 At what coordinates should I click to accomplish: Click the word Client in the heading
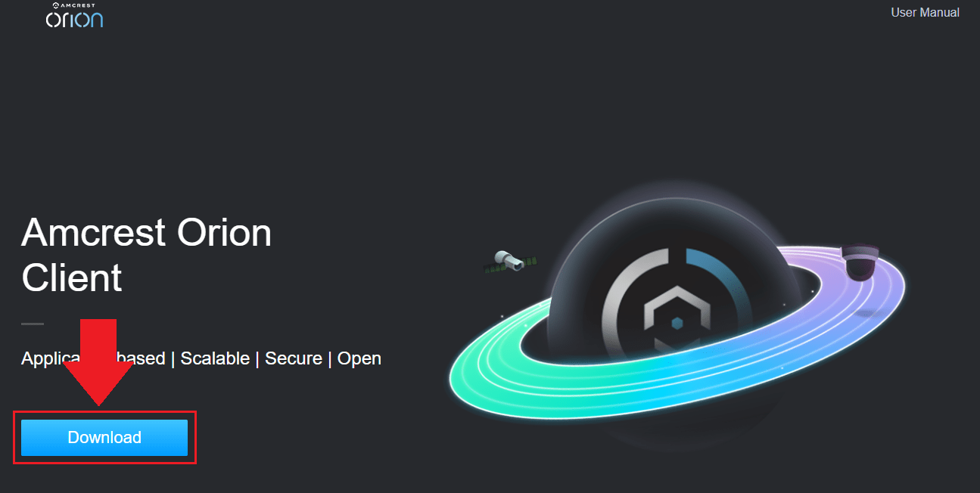(x=72, y=278)
